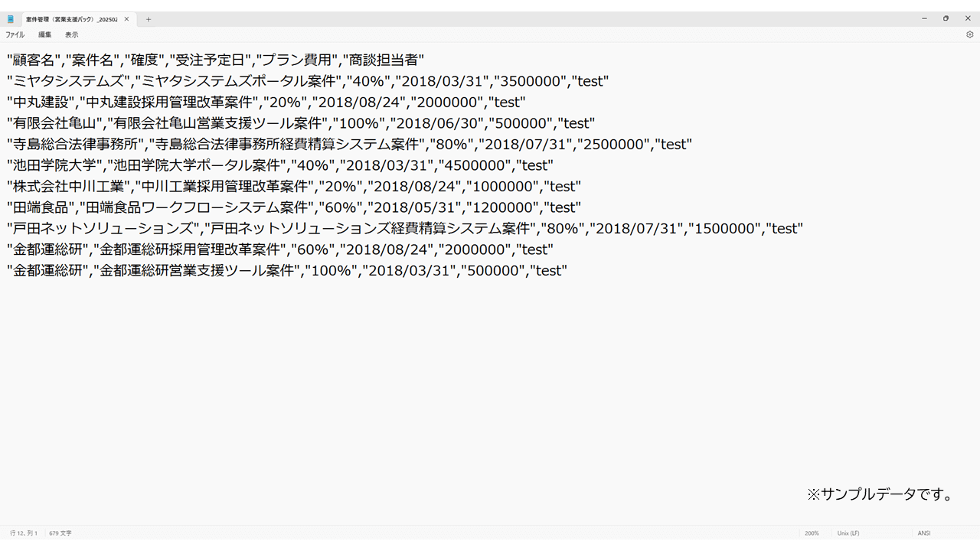Open the ファイル menu

tap(15, 34)
